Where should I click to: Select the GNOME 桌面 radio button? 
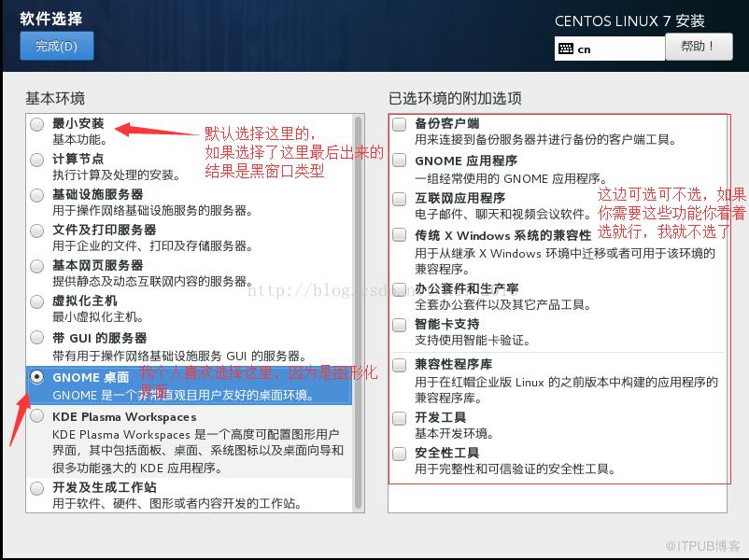pyautogui.click(x=36, y=377)
